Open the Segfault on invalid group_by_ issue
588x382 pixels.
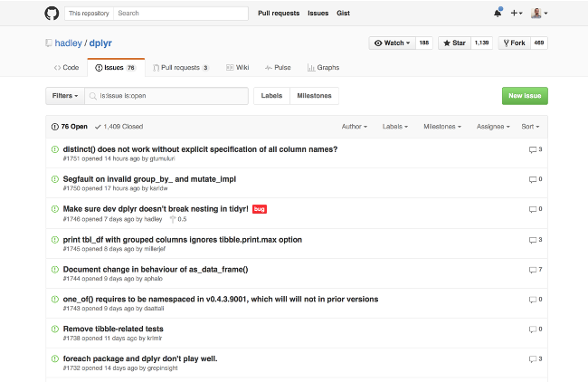149,179
